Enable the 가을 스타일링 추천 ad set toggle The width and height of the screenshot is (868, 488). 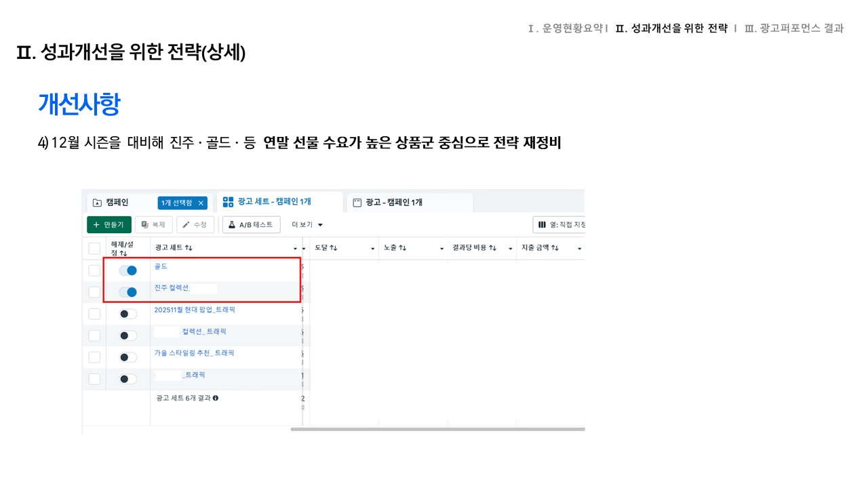click(x=127, y=357)
